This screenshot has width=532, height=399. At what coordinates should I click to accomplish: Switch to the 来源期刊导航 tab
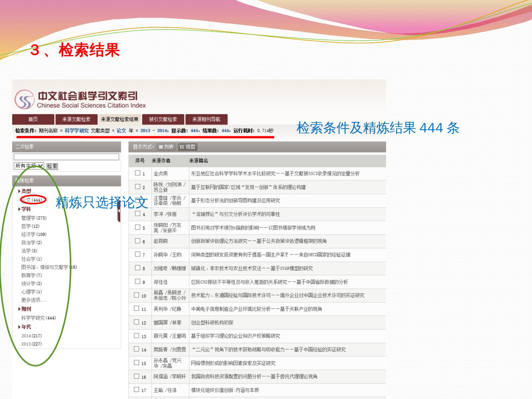pos(206,119)
